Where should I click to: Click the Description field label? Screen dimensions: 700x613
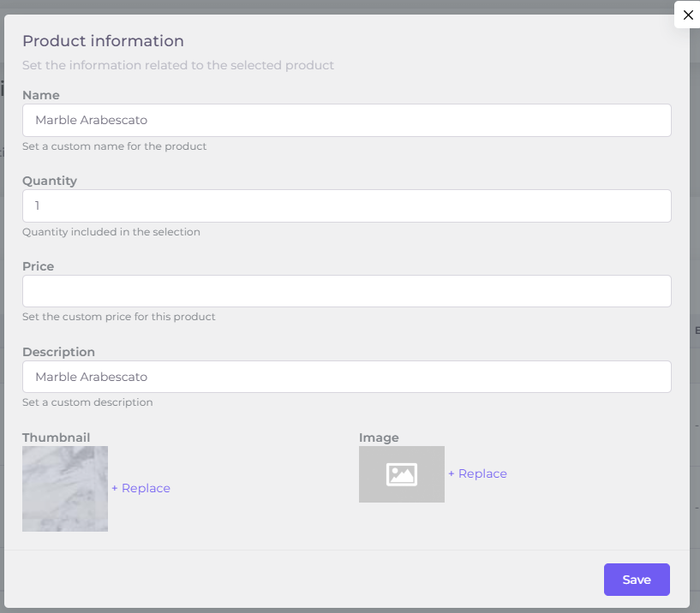click(x=58, y=352)
